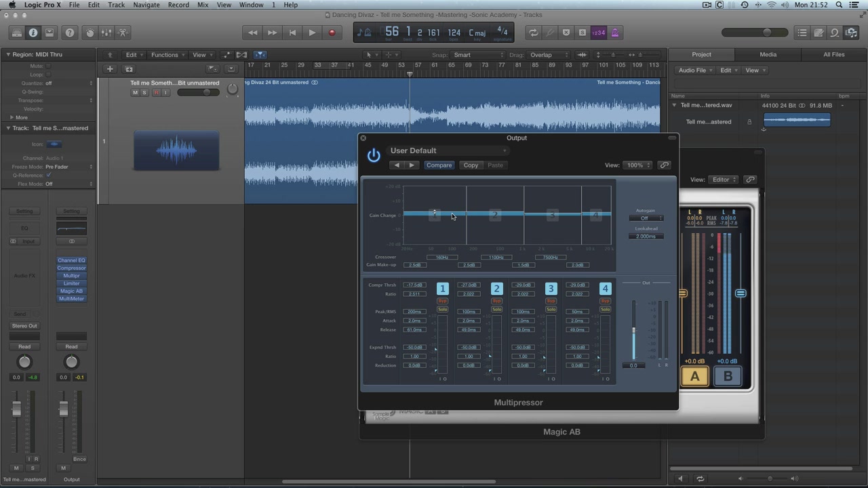Click the Bnce button on Output strip

[x=79, y=460]
